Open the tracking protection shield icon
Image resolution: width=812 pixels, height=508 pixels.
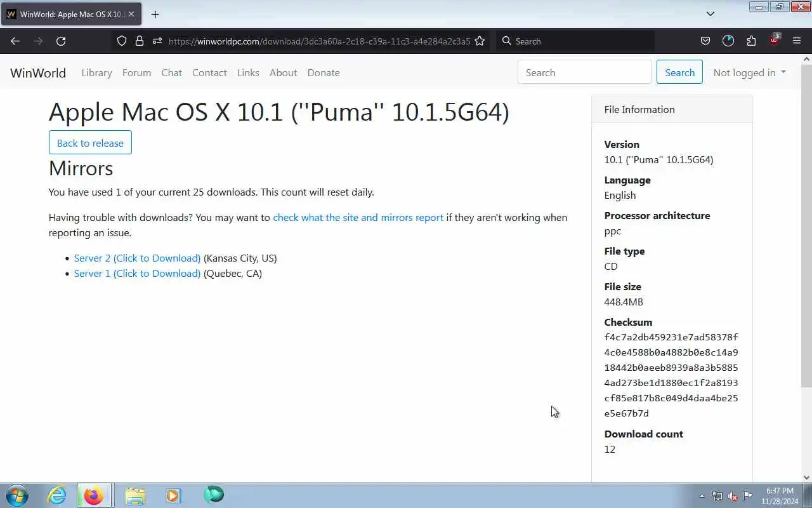click(122, 41)
